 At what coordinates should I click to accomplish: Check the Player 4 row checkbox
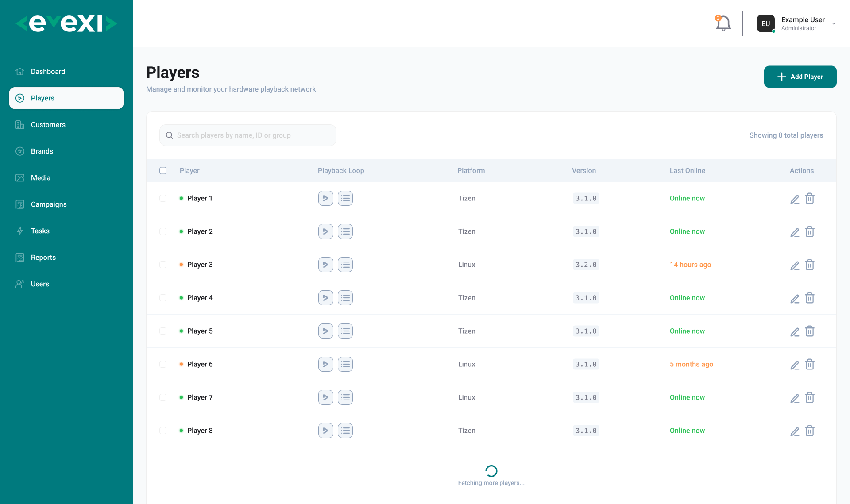(x=163, y=298)
